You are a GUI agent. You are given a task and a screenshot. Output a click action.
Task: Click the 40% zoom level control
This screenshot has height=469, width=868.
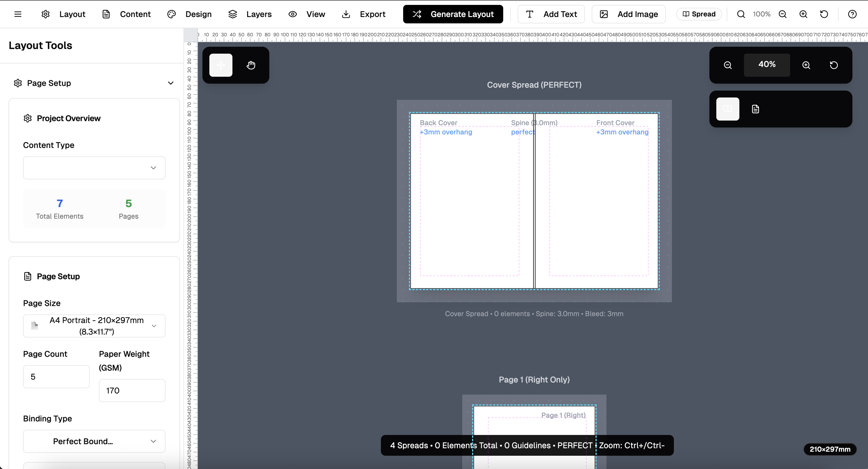[x=767, y=64]
